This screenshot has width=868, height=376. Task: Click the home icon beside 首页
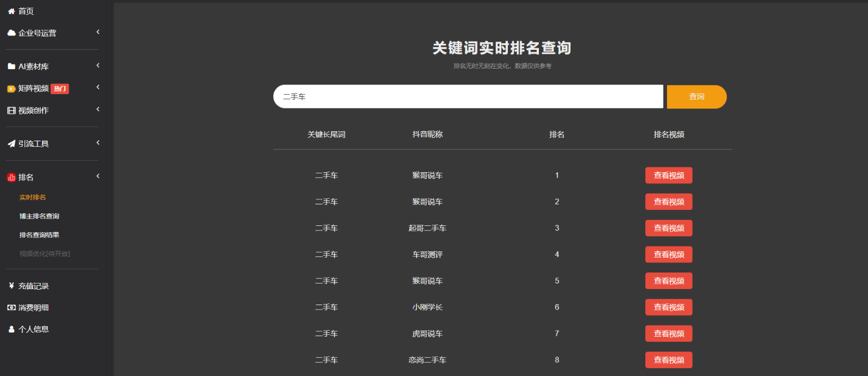click(x=11, y=11)
